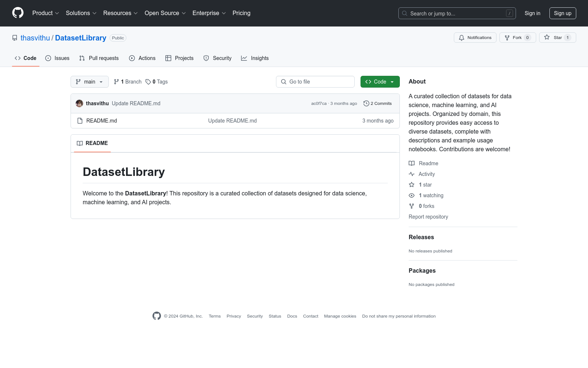Click the book icon beside Readme in About
The width and height of the screenshot is (588, 368).
pos(412,163)
